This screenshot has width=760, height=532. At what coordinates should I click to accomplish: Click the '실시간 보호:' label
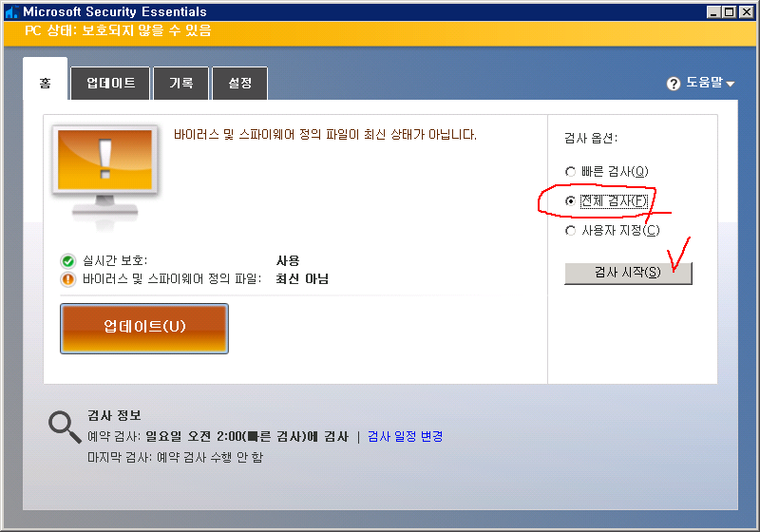[x=115, y=261]
